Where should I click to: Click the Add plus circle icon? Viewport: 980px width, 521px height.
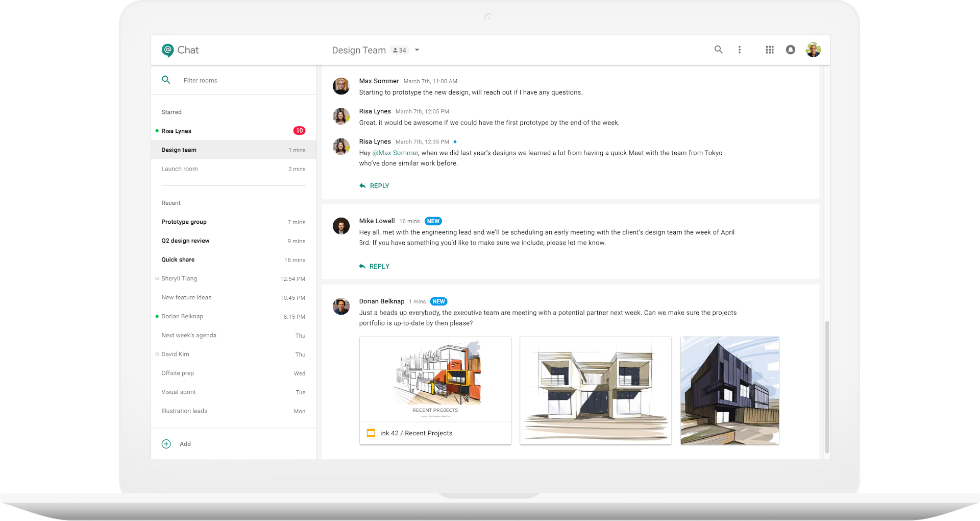click(x=166, y=444)
